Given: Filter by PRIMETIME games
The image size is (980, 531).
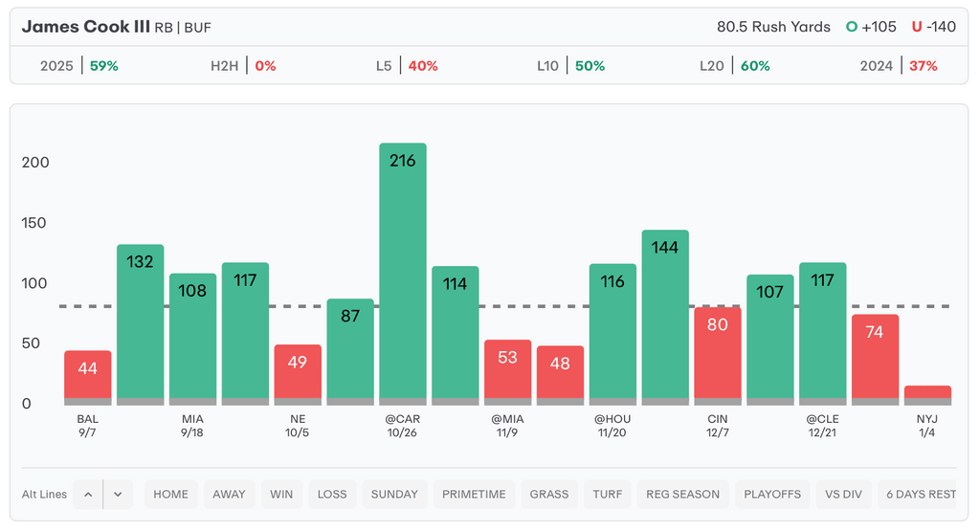Looking at the screenshot, I should (474, 495).
